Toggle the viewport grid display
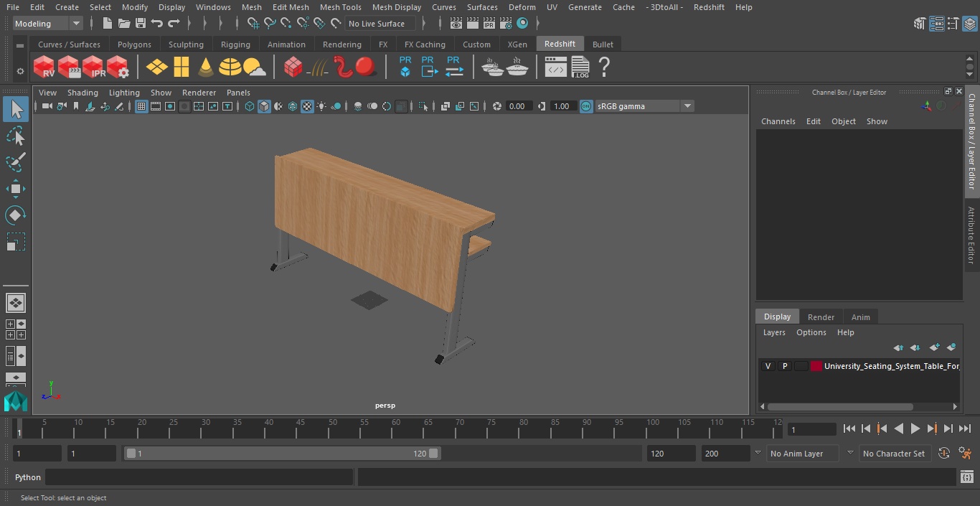The height and width of the screenshot is (506, 980). (141, 106)
